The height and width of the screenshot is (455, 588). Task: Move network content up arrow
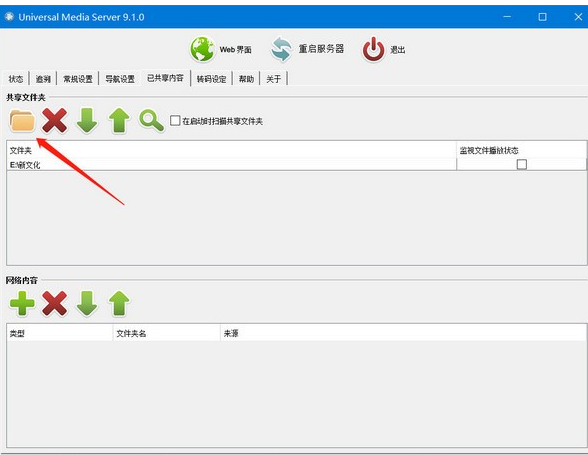pyautogui.click(x=119, y=303)
